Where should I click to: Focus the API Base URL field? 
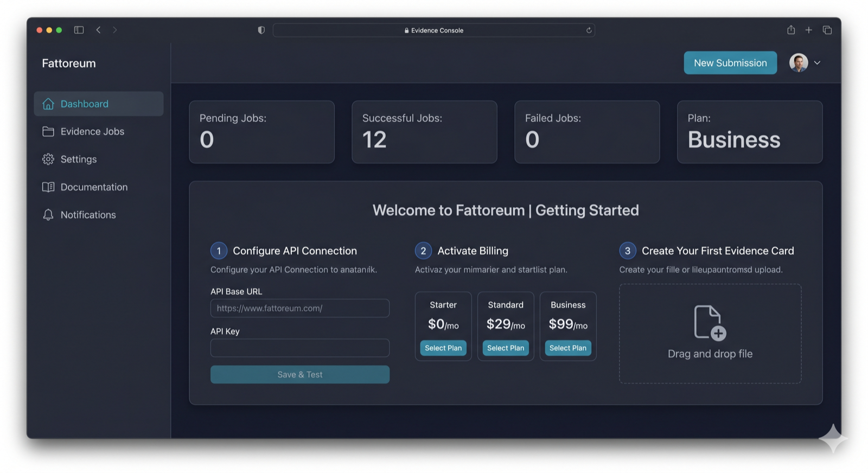pyautogui.click(x=300, y=308)
